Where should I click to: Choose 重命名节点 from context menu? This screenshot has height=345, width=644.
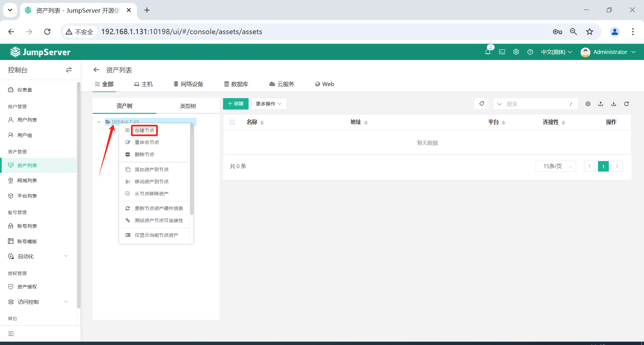[147, 142]
